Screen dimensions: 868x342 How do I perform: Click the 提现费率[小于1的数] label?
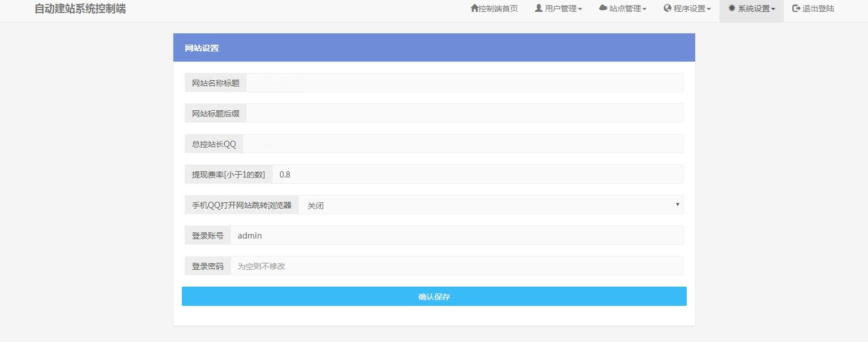pos(229,174)
